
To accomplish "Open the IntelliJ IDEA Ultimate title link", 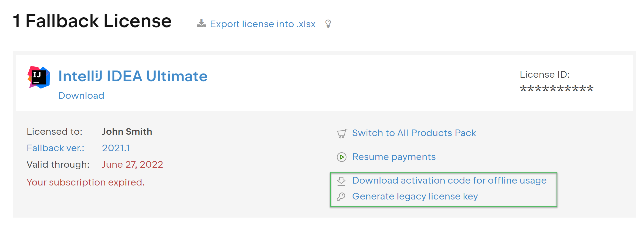I will 133,76.
